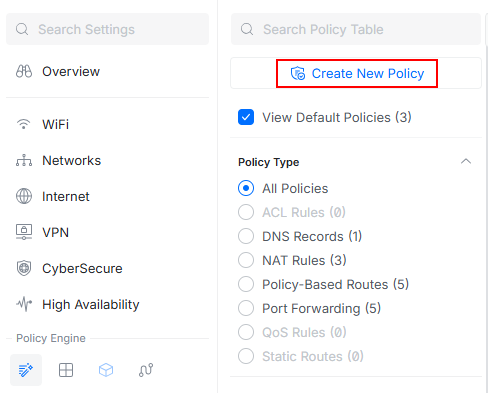Click the Internet globe icon
Image resolution: width=488 pixels, height=393 pixels.
(x=24, y=196)
